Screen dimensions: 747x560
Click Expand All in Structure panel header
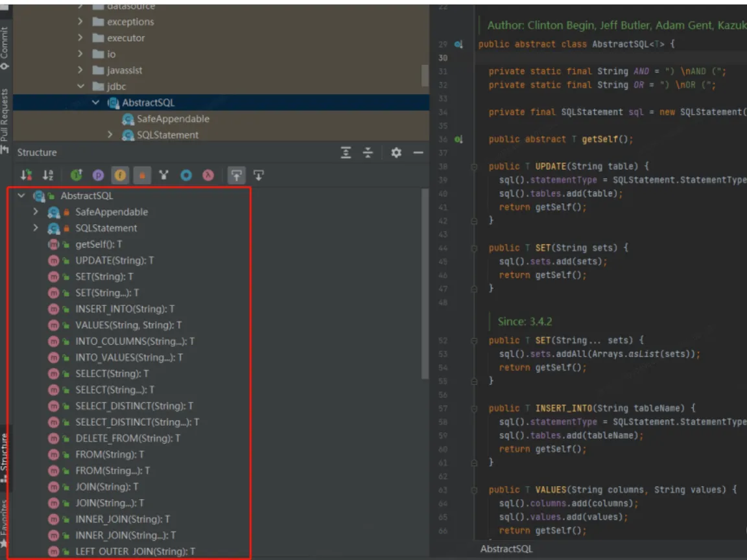click(x=346, y=152)
